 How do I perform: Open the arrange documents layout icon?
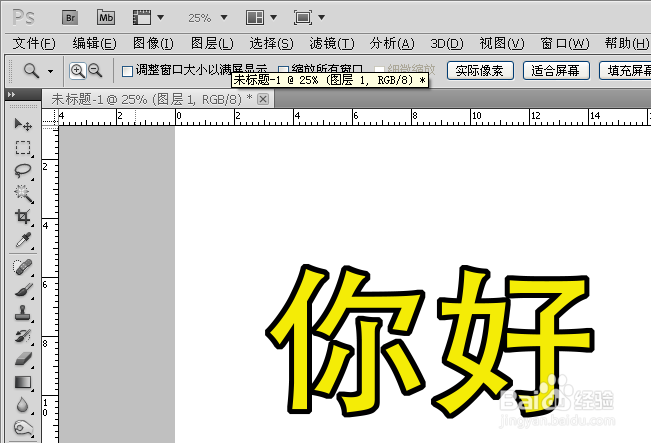pyautogui.click(x=255, y=17)
